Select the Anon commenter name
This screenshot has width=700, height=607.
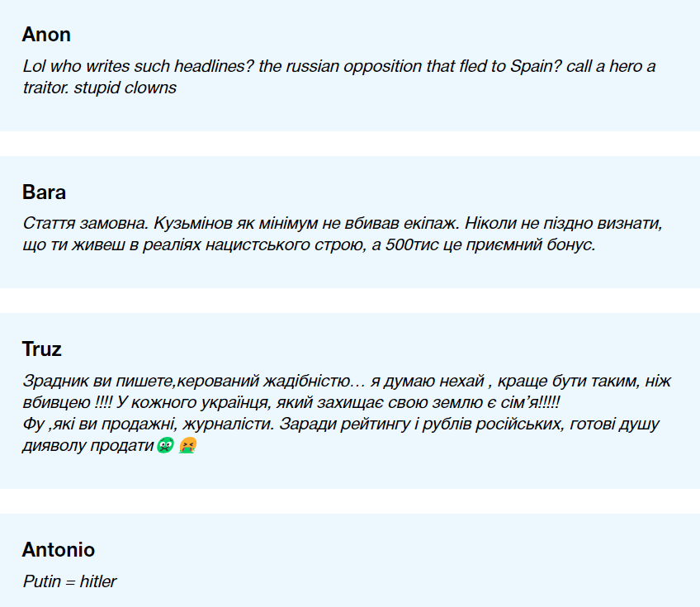(x=46, y=35)
